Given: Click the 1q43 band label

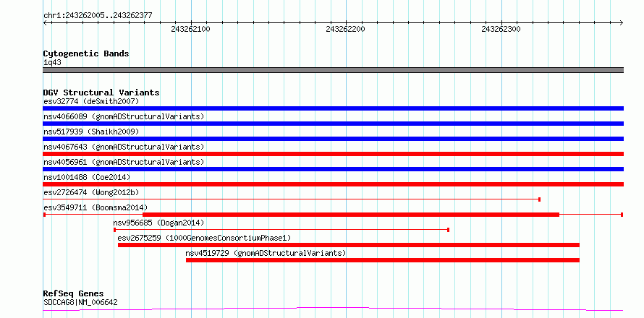Looking at the screenshot, I should click(53, 63).
